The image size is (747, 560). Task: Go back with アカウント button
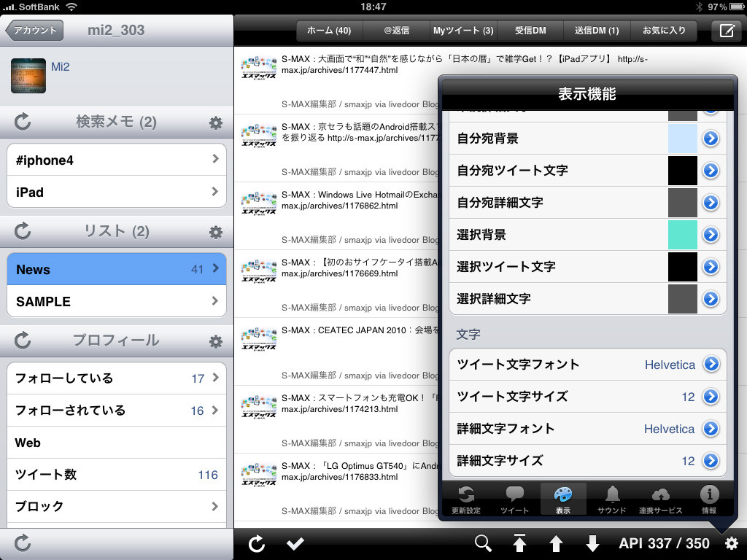click(x=34, y=30)
